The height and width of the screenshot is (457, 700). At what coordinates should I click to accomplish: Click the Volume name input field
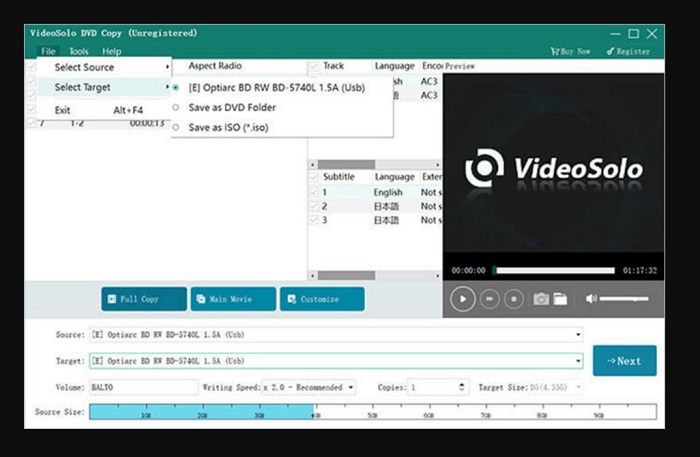144,387
